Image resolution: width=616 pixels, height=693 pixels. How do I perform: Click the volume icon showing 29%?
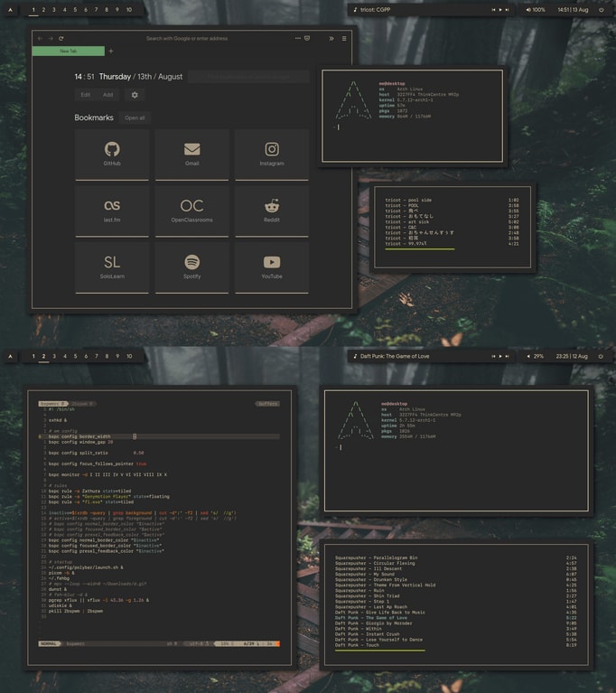point(528,356)
